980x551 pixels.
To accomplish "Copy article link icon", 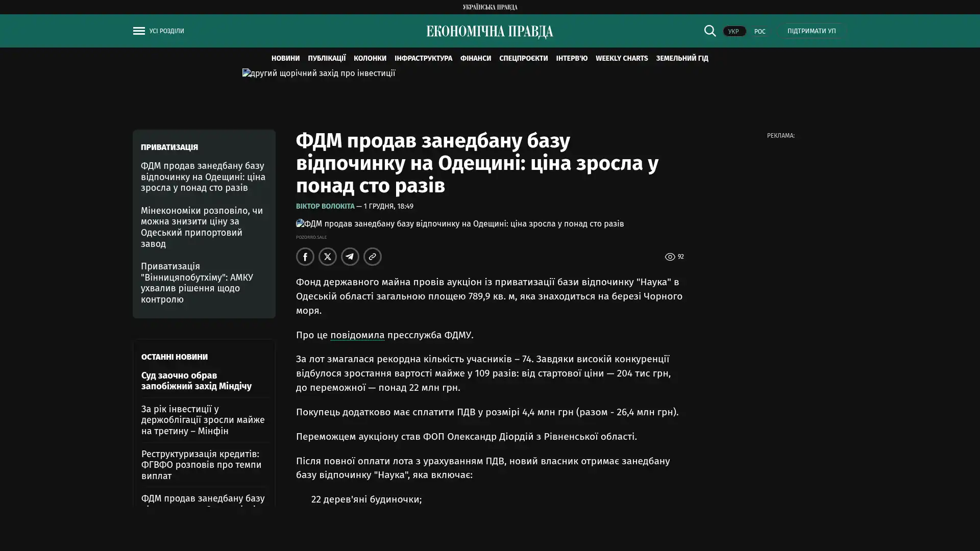I will coord(373,257).
